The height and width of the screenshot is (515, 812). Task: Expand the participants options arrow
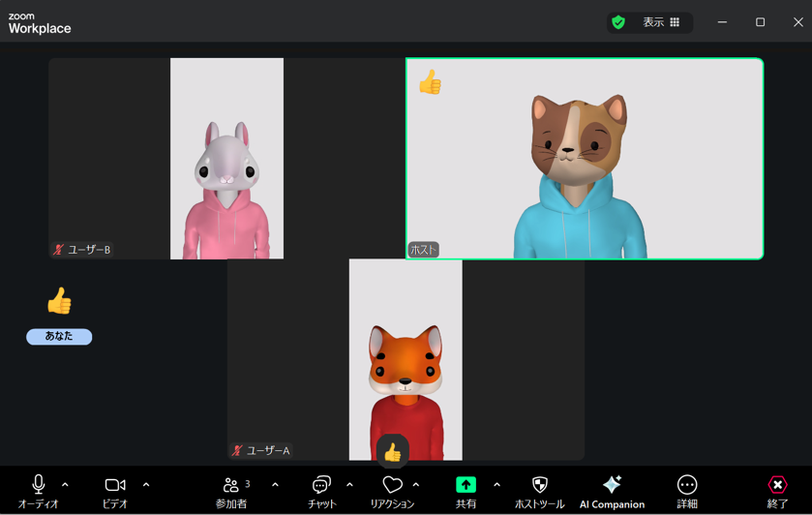tap(275, 485)
